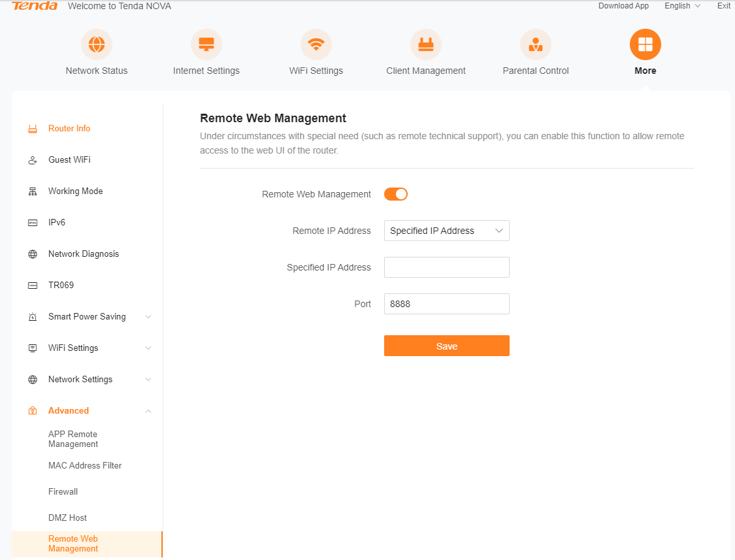The image size is (735, 560).
Task: Open the English language dropdown
Action: coord(682,6)
